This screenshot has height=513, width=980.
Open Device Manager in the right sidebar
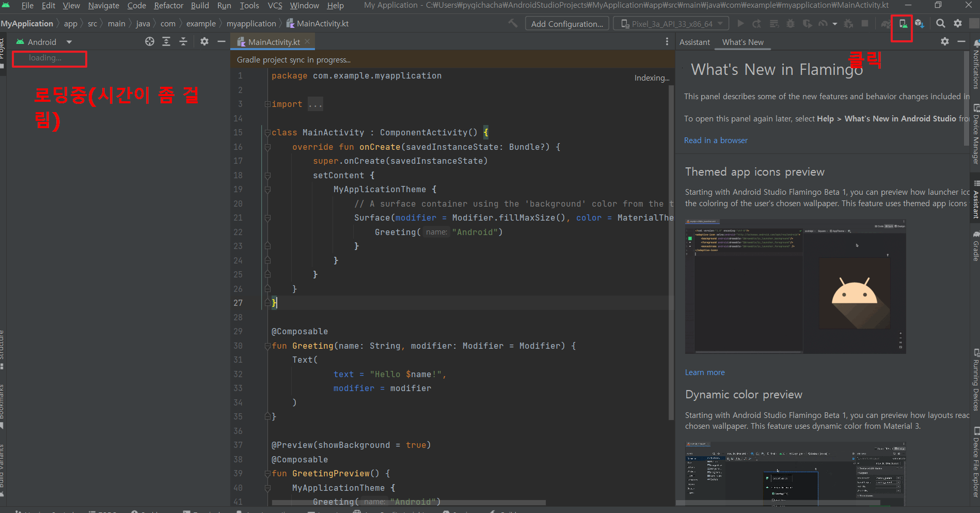[x=976, y=135]
